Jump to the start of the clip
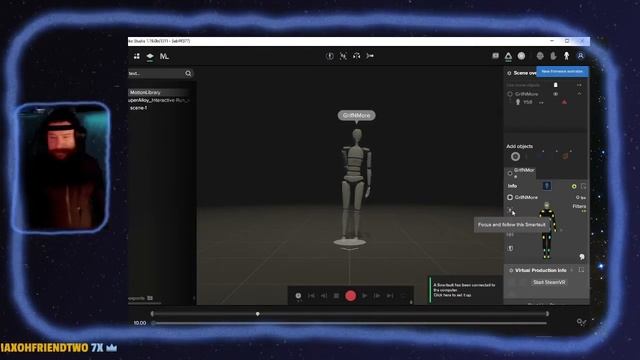The width and height of the screenshot is (640, 360). coord(311,296)
